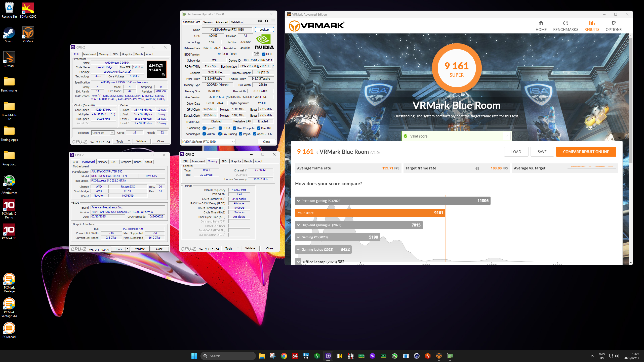
Task: Toggle the PhysX checkbox
Action: click(241, 134)
